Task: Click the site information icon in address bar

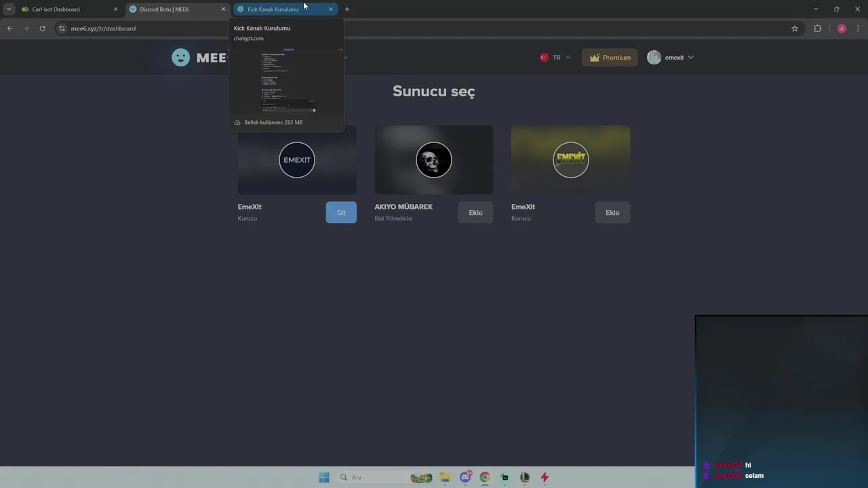Action: [62, 28]
